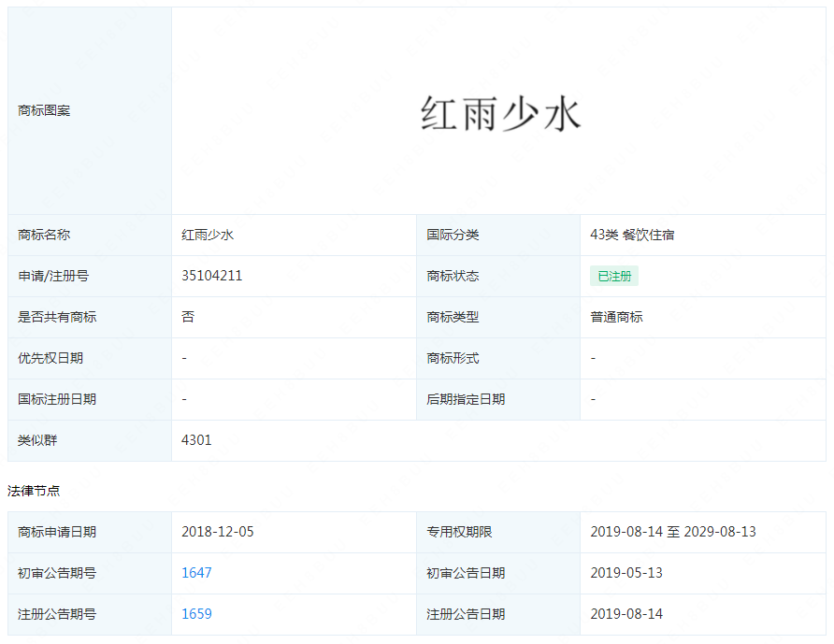Click the 商标图案 label cell
This screenshot has width=834, height=644.
tap(90, 110)
